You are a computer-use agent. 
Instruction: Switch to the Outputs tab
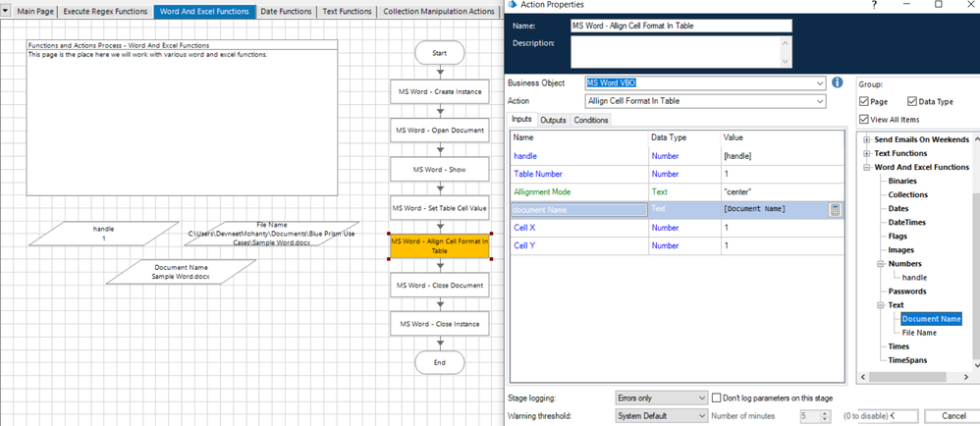[553, 120]
